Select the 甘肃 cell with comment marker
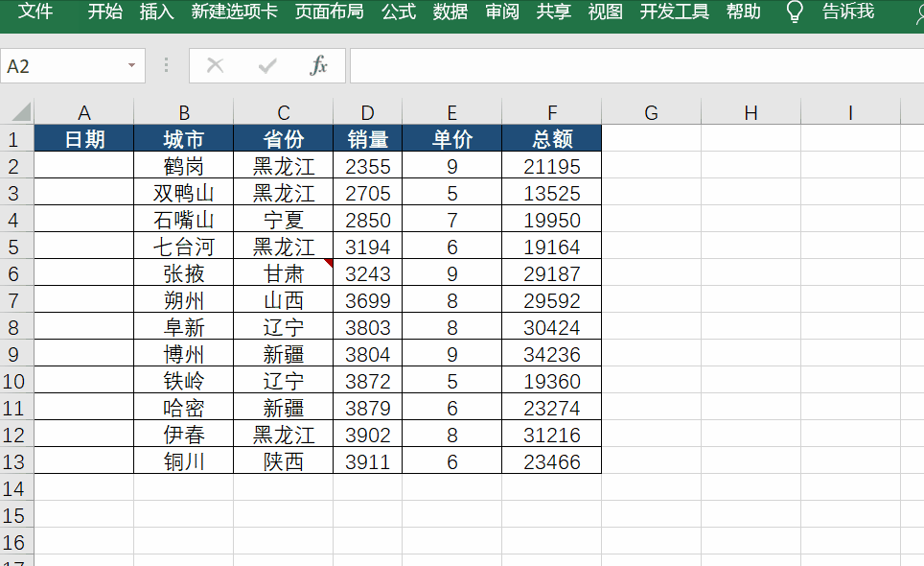 284,273
